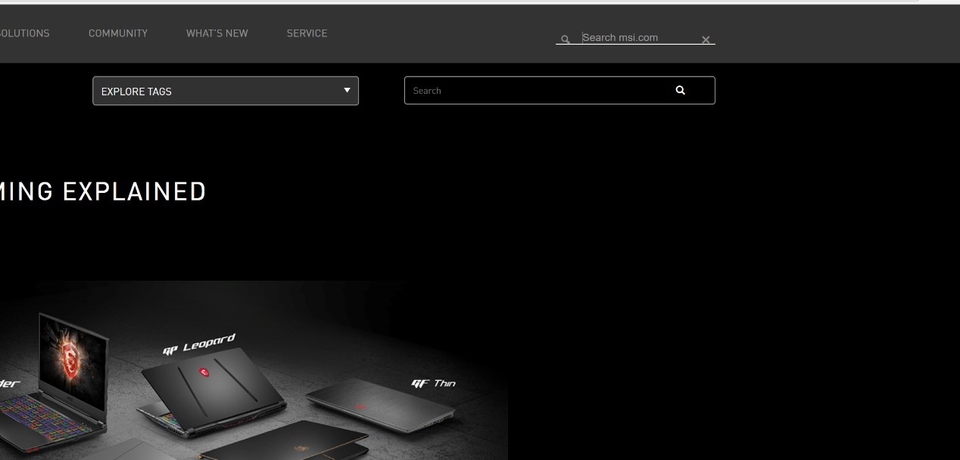
Task: Open the WHAT'S NEW menu item
Action: coord(217,33)
